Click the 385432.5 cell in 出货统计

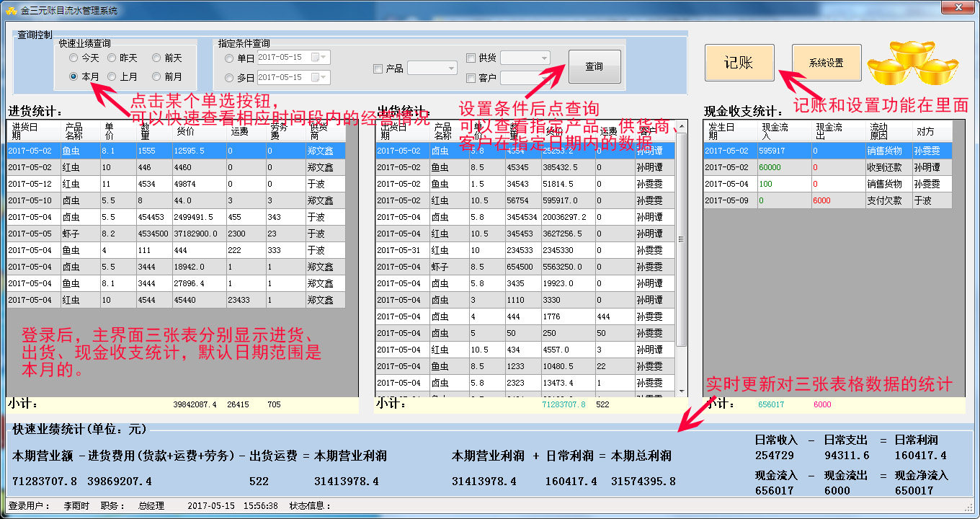point(568,167)
